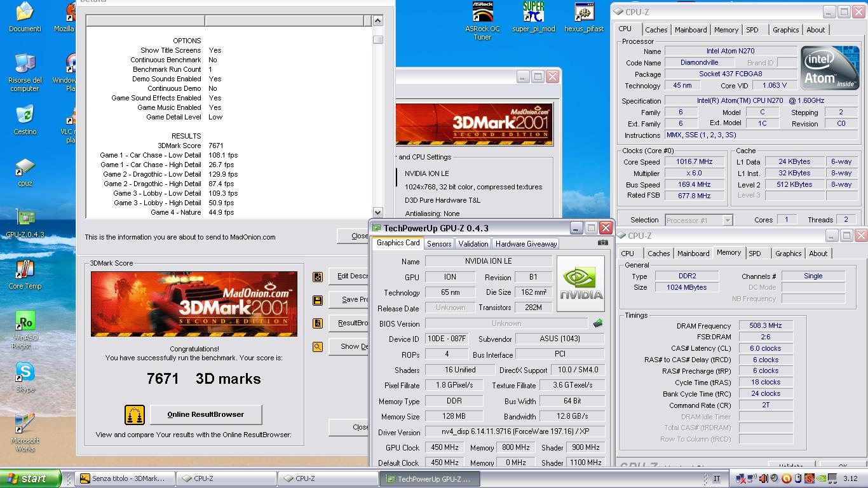Open the Documenti desktop folder icon
Viewport: 868px width, 488px height.
coord(25,17)
